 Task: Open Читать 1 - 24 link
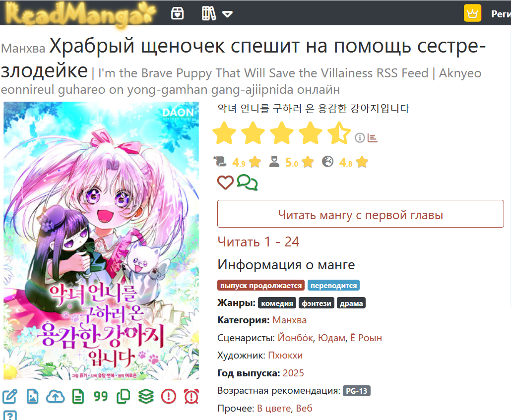click(258, 242)
